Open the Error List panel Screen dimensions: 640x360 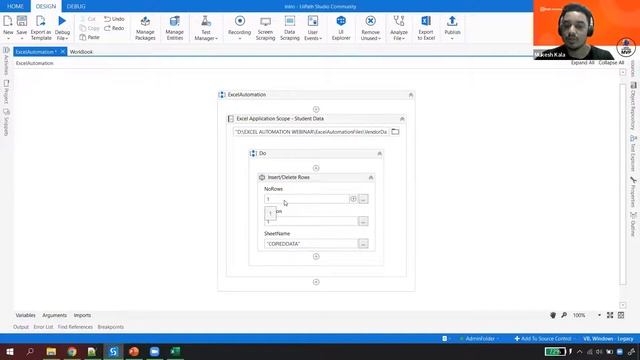(43, 327)
